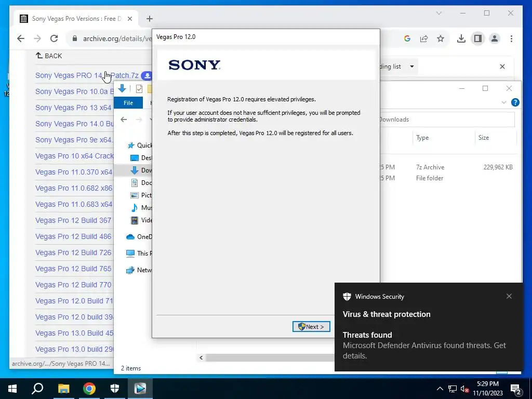
Task: Open the notification center icon
Action: pyautogui.click(x=516, y=390)
